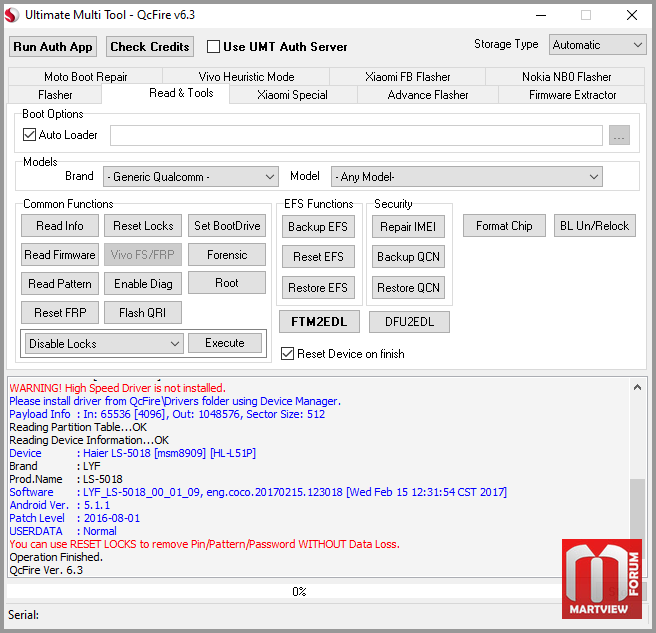Image resolution: width=656 pixels, height=633 pixels.
Task: Click the Read Info button
Action: [60, 226]
